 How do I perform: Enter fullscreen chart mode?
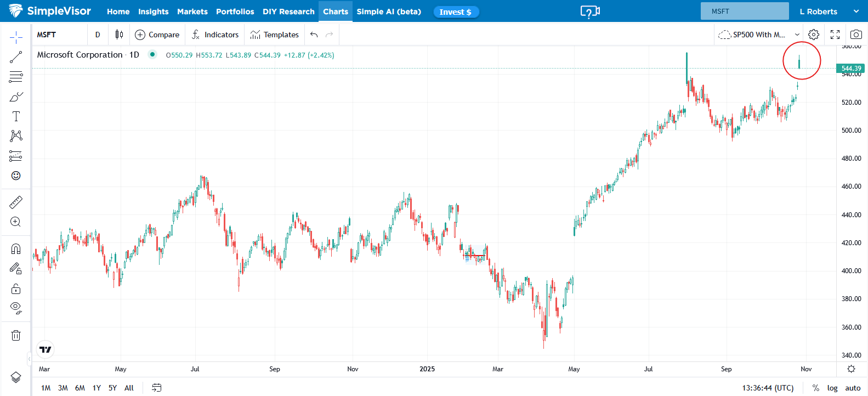[x=835, y=35]
